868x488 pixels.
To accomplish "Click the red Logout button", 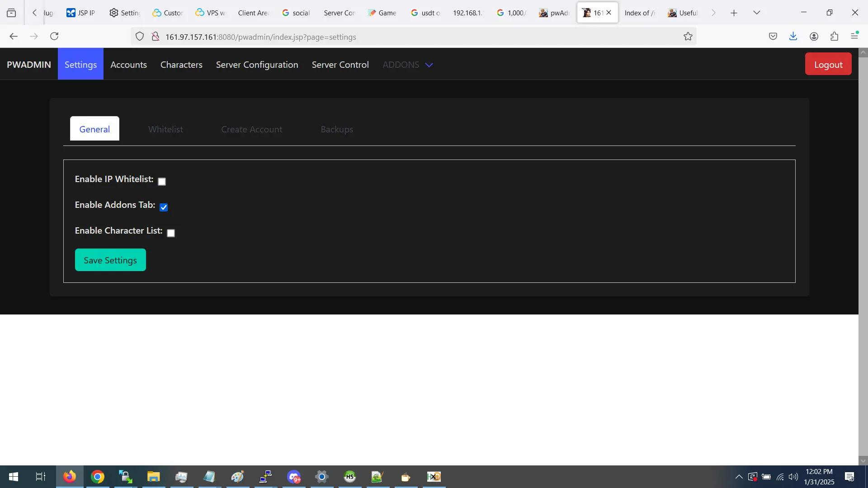I will pyautogui.click(x=828, y=64).
